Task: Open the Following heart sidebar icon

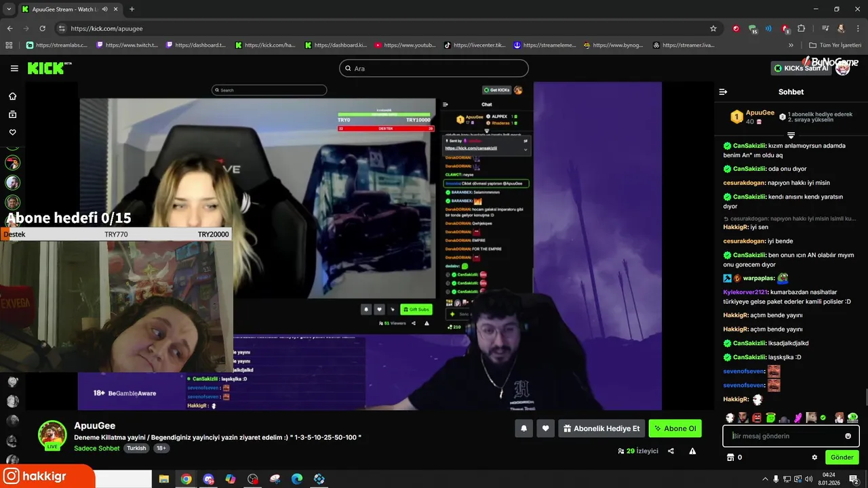Action: (x=12, y=132)
